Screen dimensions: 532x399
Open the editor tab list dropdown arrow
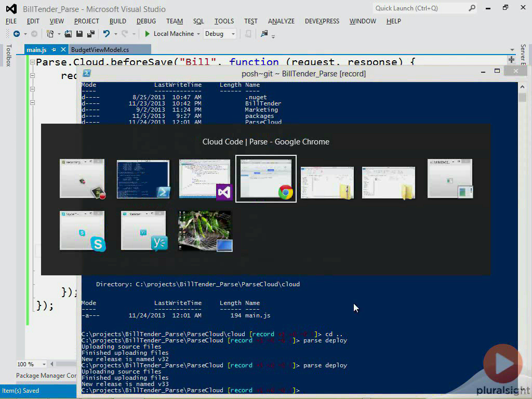click(512, 50)
